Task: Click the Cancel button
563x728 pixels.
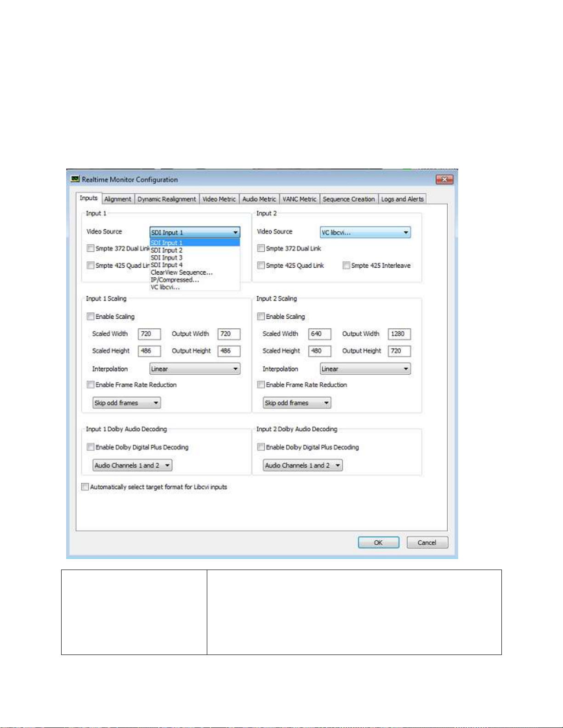Action: [427, 542]
